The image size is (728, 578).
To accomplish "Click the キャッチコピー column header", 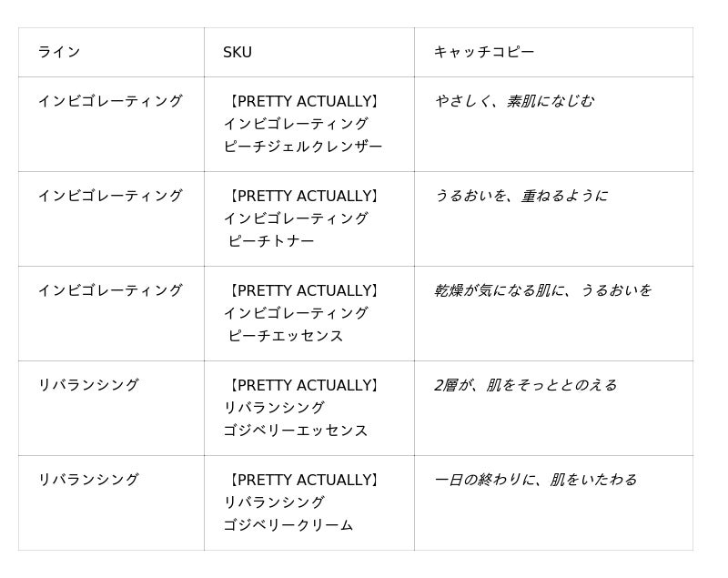I will (x=553, y=53).
